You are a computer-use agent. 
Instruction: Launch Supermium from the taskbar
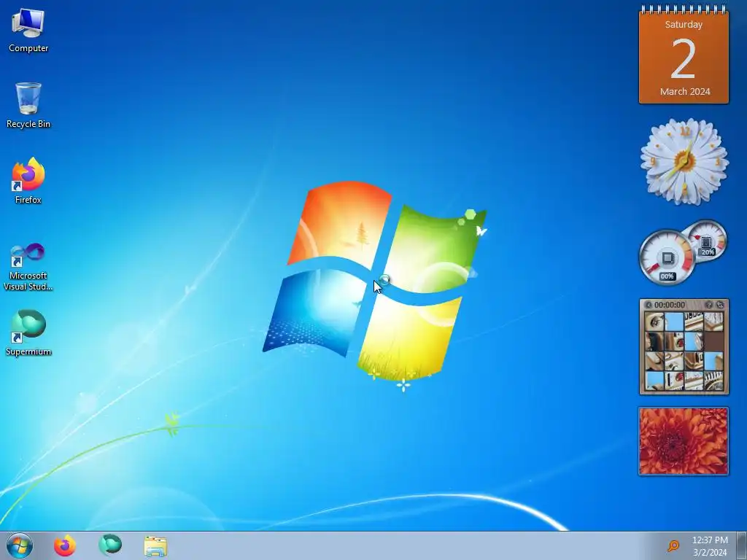pyautogui.click(x=110, y=545)
